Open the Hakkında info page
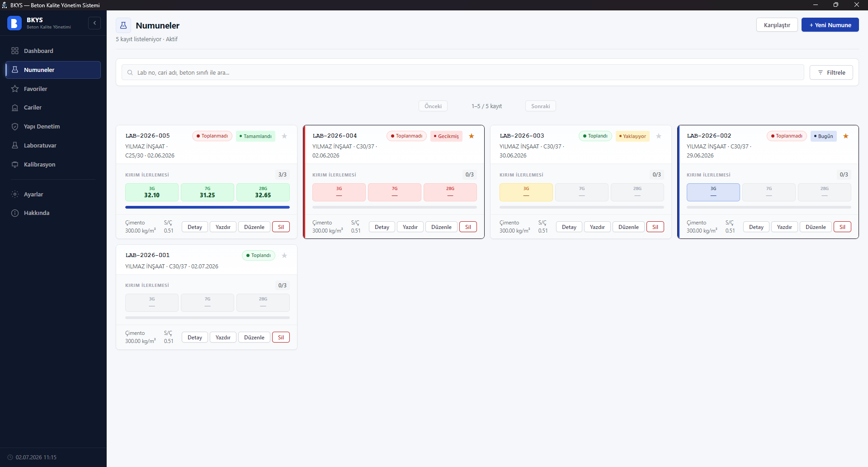Screen dimensions: 868x467 click(53, 213)
